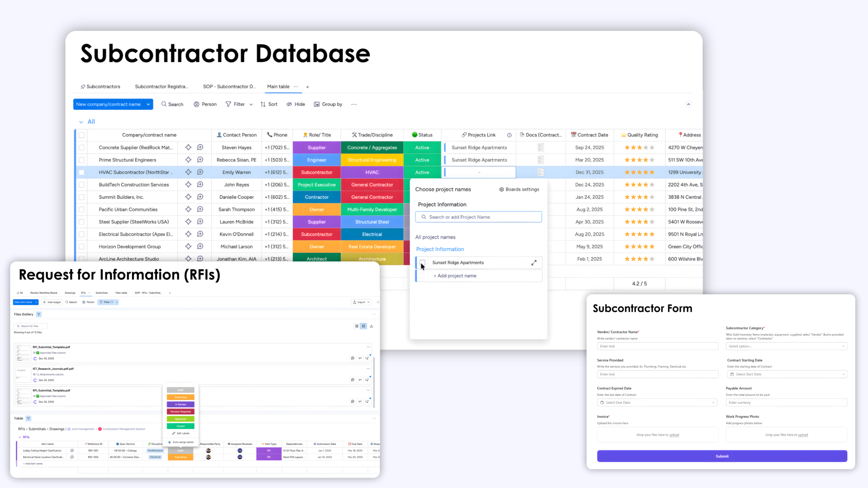The image size is (868, 488).
Task: Open Boards settings gear
Action: pyautogui.click(x=501, y=189)
